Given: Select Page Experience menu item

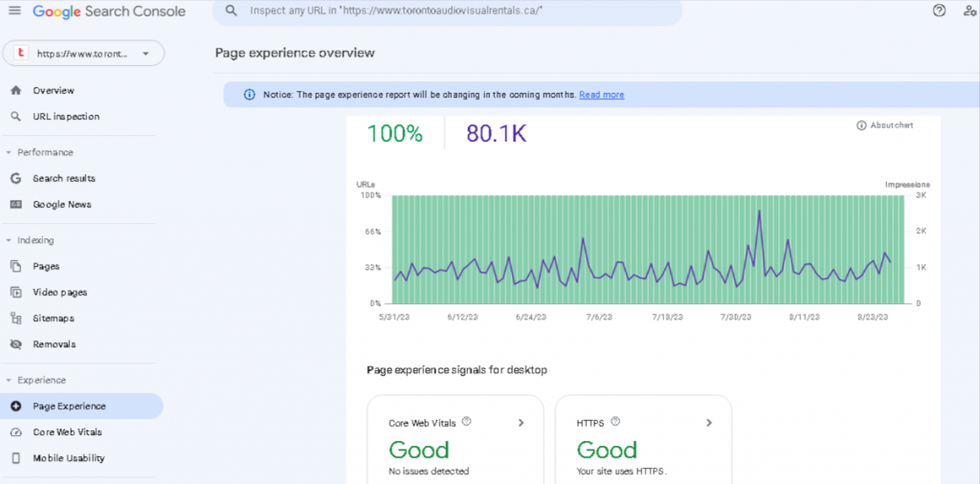Looking at the screenshot, I should [82, 407].
